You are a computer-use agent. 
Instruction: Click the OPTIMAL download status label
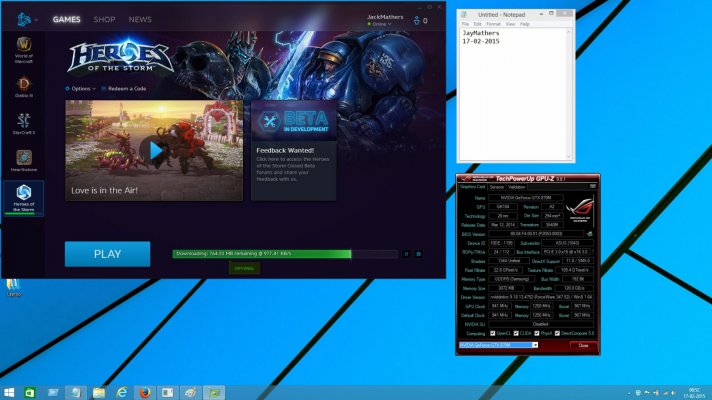(244, 268)
